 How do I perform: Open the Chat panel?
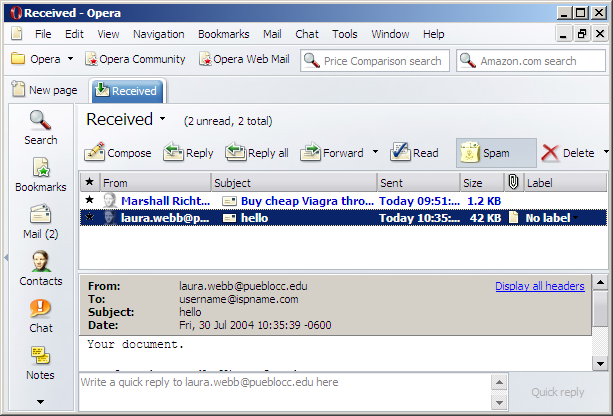coord(40,315)
